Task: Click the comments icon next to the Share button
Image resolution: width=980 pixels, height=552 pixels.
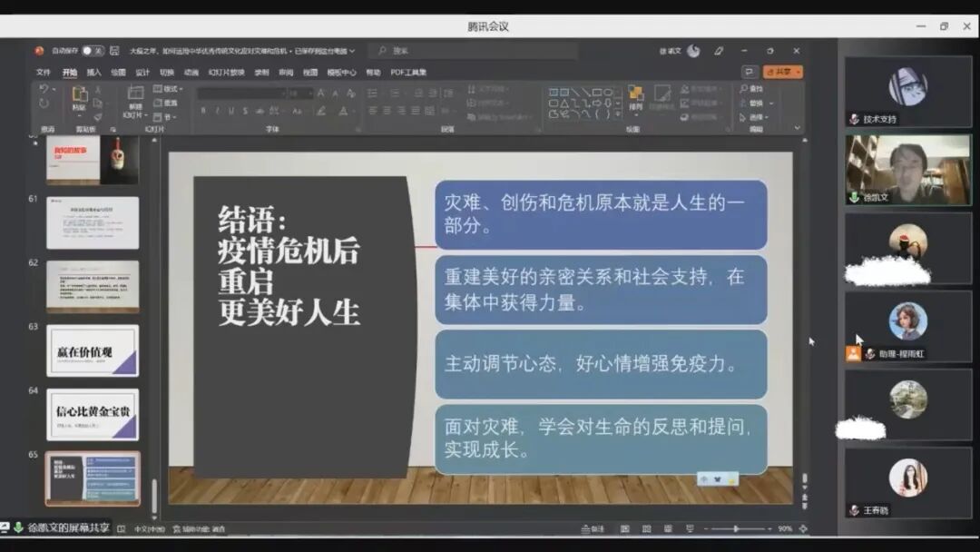Action: [x=748, y=69]
